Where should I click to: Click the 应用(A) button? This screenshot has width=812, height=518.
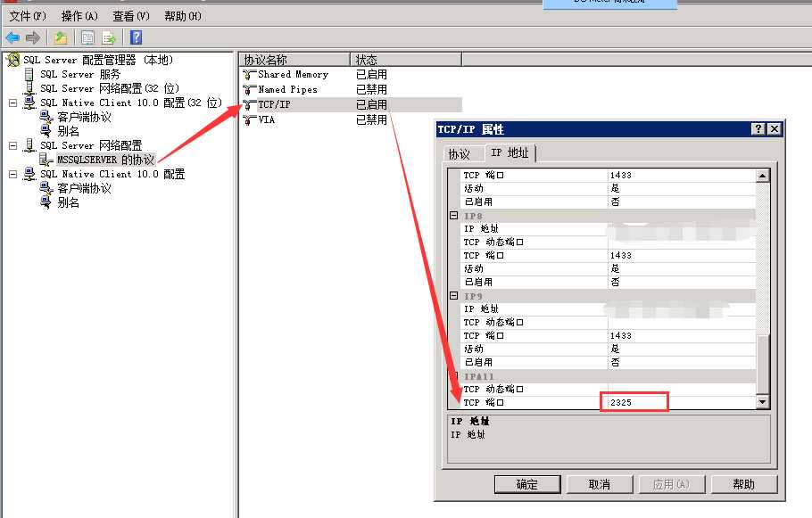(671, 484)
